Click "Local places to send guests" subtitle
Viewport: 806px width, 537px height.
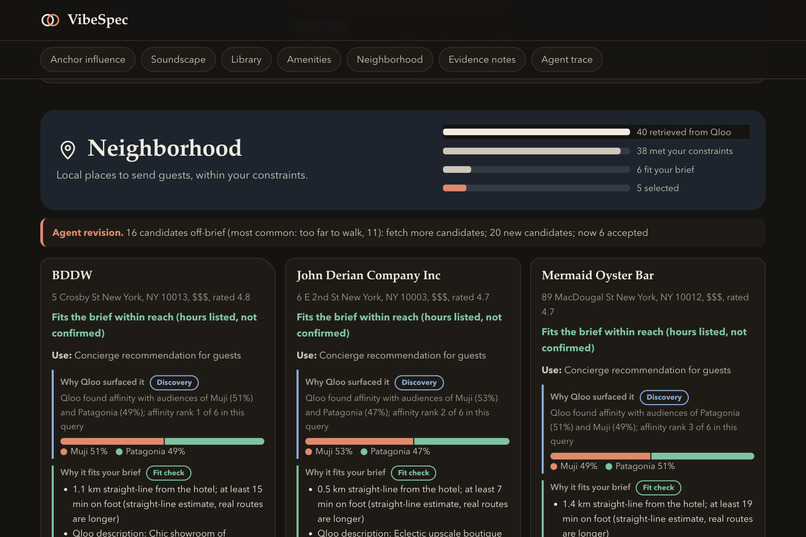pyautogui.click(x=182, y=175)
